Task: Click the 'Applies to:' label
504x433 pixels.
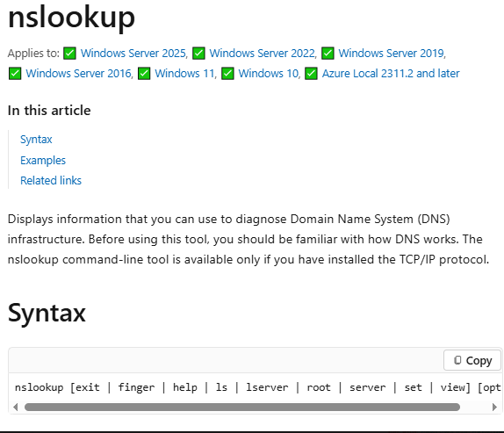Action: click(33, 53)
